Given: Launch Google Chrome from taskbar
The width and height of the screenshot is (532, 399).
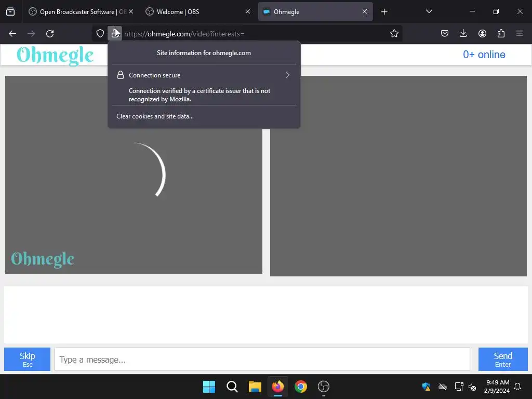Looking at the screenshot, I should pyautogui.click(x=301, y=387).
